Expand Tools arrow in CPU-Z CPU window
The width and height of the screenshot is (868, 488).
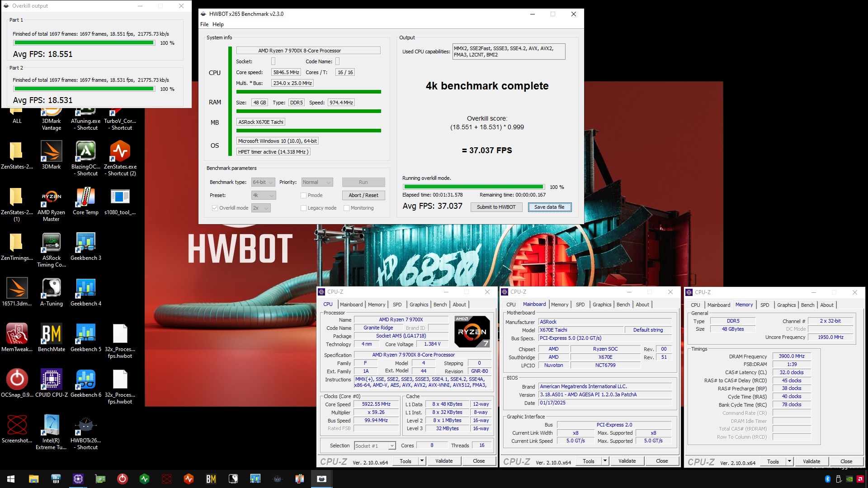click(x=422, y=461)
